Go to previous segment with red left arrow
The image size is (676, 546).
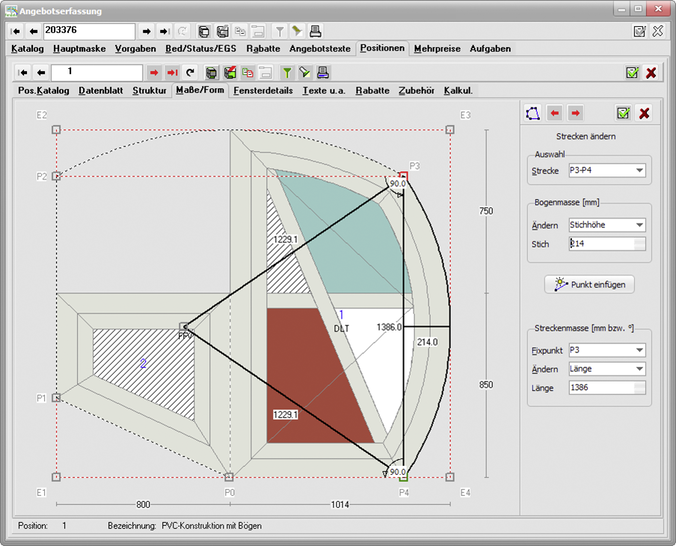tap(554, 113)
